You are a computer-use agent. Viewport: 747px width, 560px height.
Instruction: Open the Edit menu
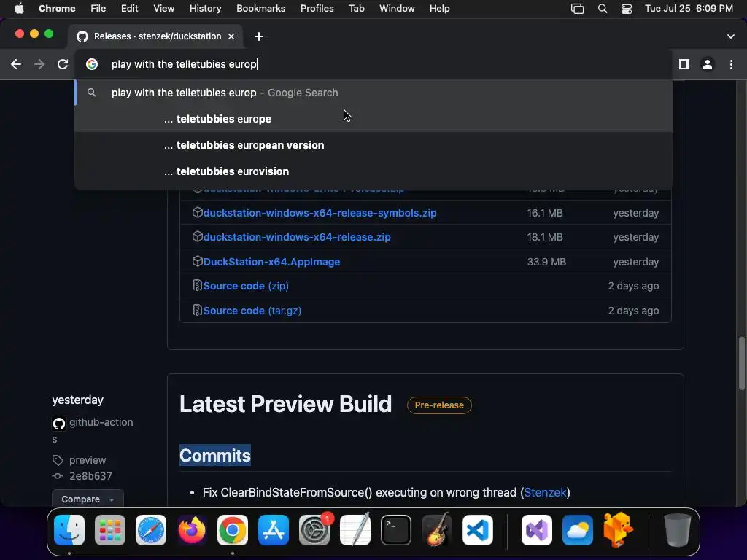click(x=129, y=9)
